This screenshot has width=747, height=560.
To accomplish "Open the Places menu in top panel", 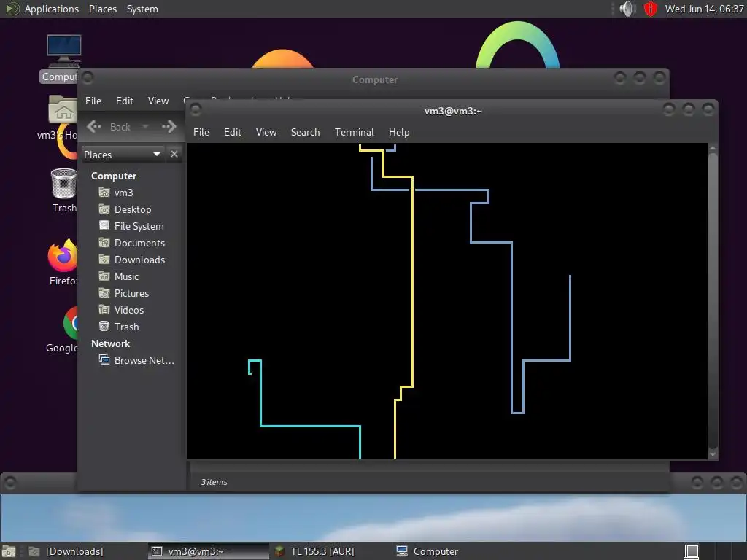I will (x=102, y=9).
